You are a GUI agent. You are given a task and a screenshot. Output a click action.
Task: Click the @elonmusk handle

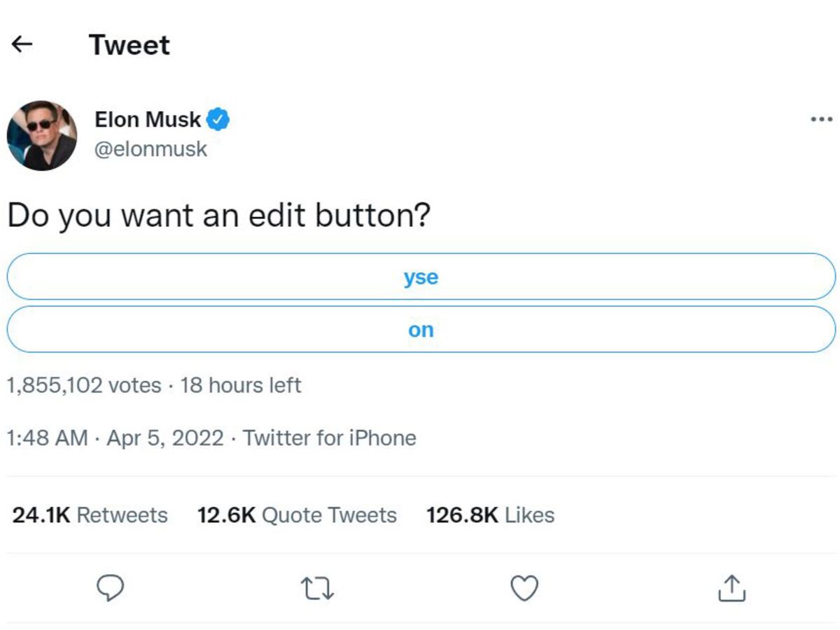[x=150, y=149]
